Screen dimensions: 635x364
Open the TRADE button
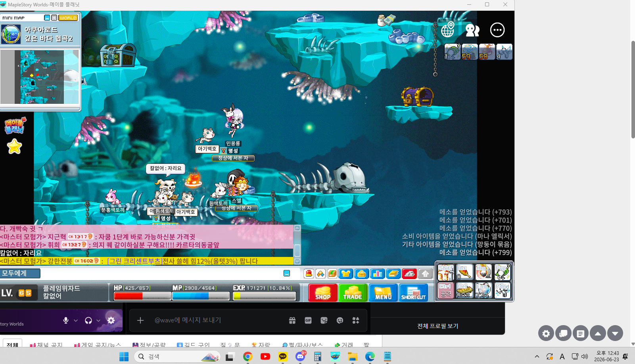pos(353,293)
